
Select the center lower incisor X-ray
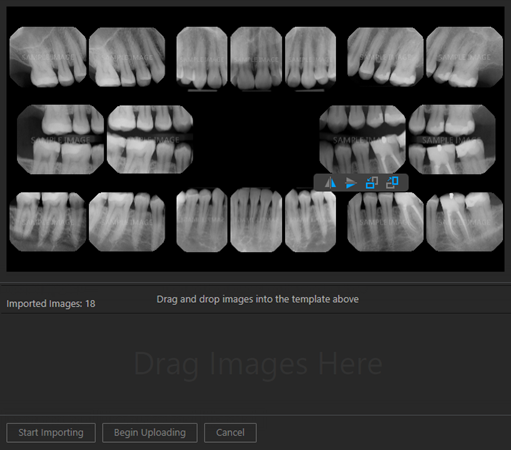click(x=256, y=220)
